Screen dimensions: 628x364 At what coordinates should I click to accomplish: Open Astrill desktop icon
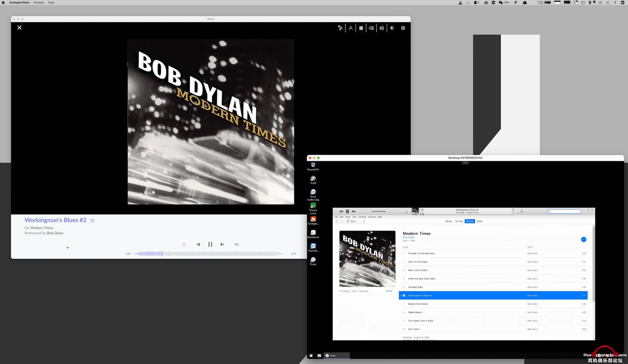313,180
